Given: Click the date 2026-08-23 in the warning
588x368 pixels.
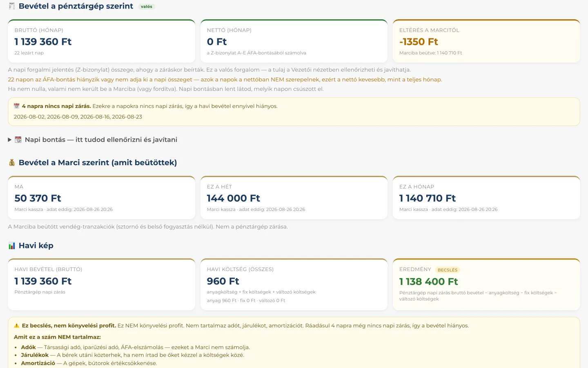Looking at the screenshot, I should [x=127, y=117].
